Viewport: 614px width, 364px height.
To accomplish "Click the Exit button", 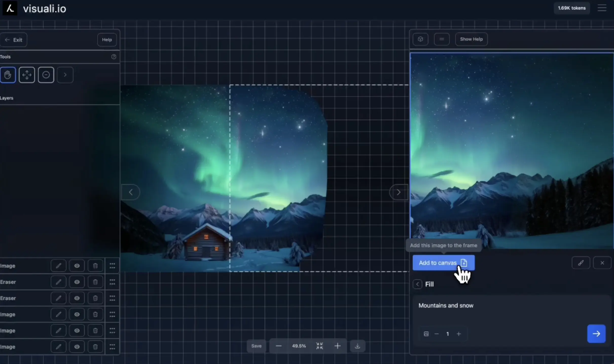I will tap(14, 40).
